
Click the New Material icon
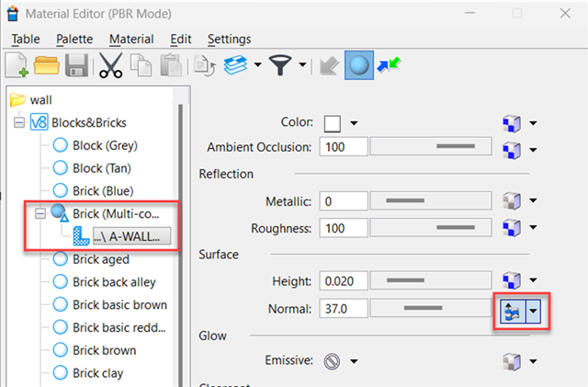[x=17, y=65]
